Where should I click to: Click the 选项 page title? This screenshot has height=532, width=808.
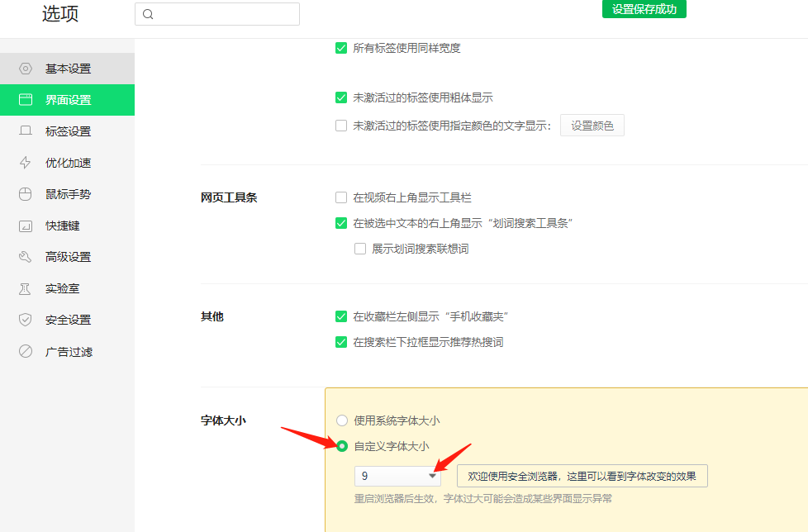[60, 13]
